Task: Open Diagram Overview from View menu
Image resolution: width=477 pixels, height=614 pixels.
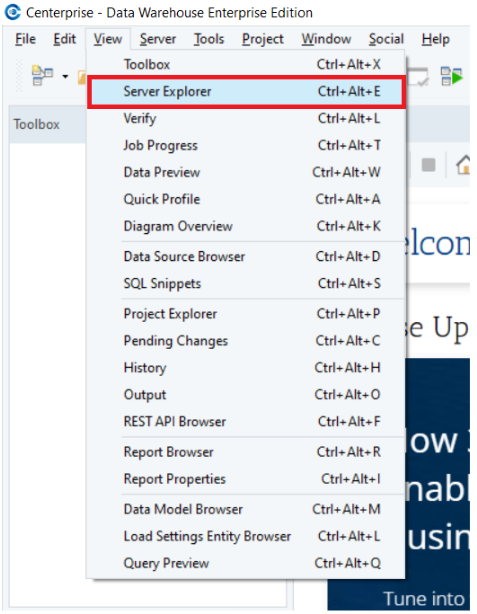Action: [246, 226]
